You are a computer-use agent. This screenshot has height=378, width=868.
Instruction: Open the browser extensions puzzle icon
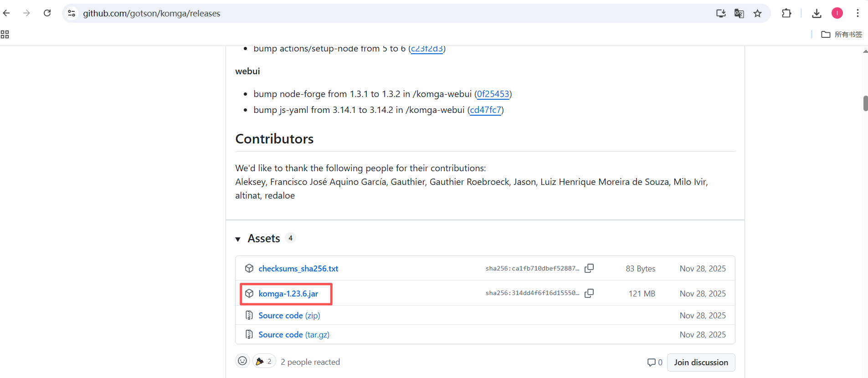coord(786,13)
